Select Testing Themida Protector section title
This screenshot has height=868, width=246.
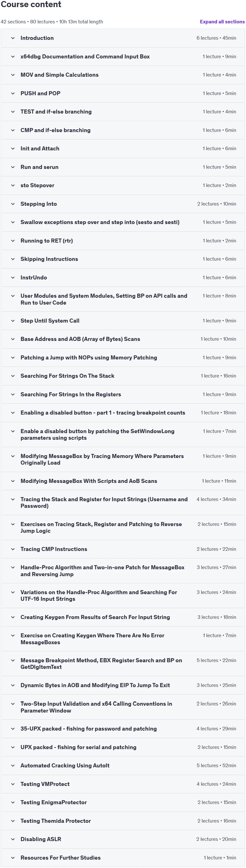pyautogui.click(x=56, y=821)
